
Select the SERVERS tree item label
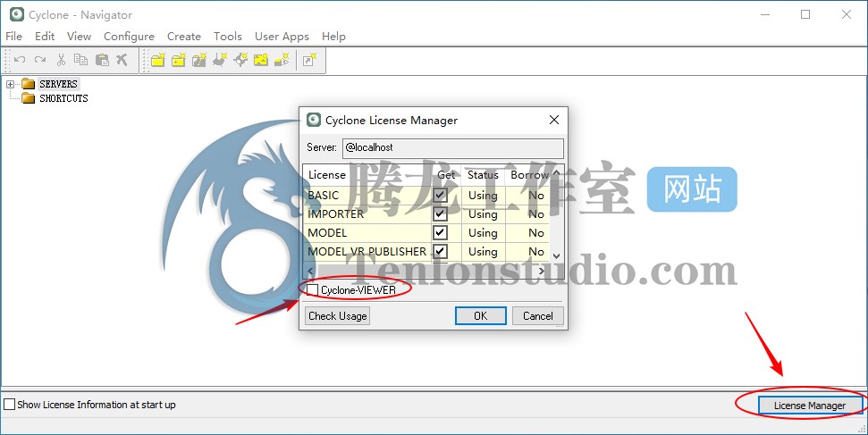[x=58, y=84]
